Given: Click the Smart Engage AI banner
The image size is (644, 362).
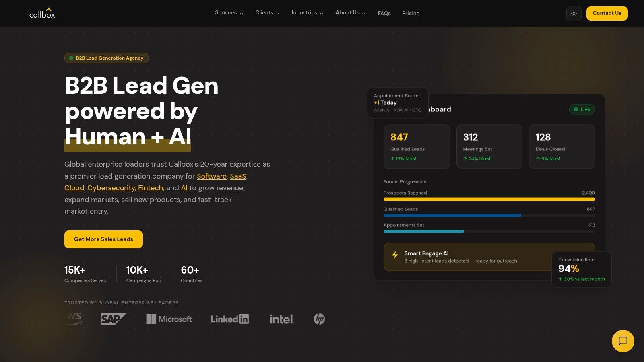Looking at the screenshot, I should click(489, 257).
